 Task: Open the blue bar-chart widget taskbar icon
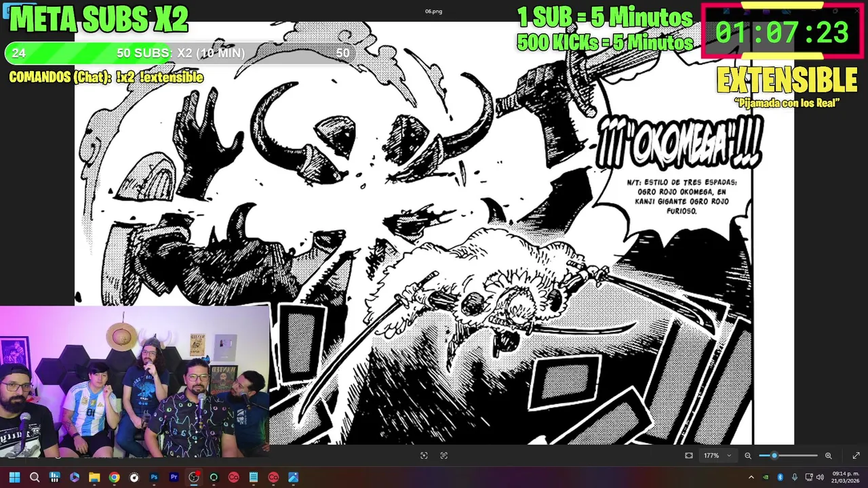pos(54,477)
